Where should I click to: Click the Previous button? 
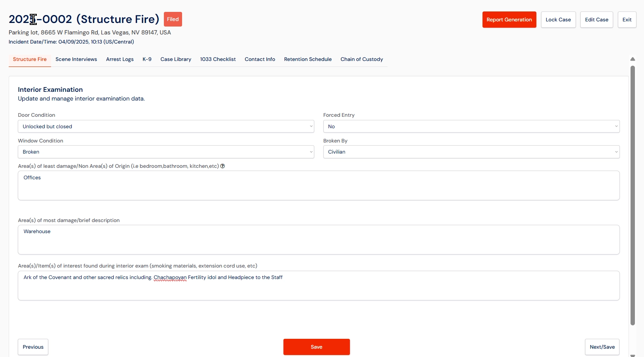pos(33,347)
